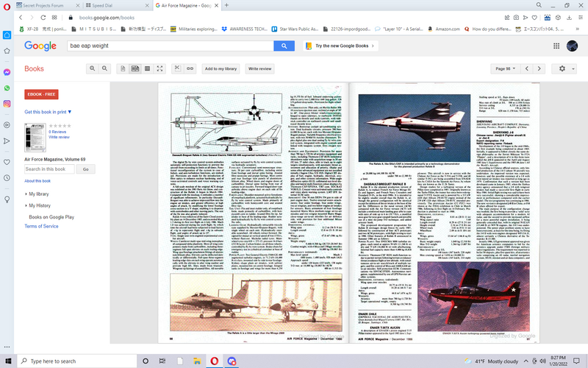This screenshot has width=588, height=368.
Task: Click the Opera snapshot camera icon
Action: pos(517,17)
